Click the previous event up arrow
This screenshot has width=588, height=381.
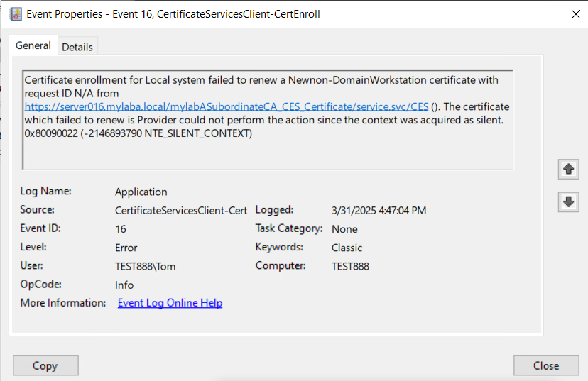(x=569, y=169)
